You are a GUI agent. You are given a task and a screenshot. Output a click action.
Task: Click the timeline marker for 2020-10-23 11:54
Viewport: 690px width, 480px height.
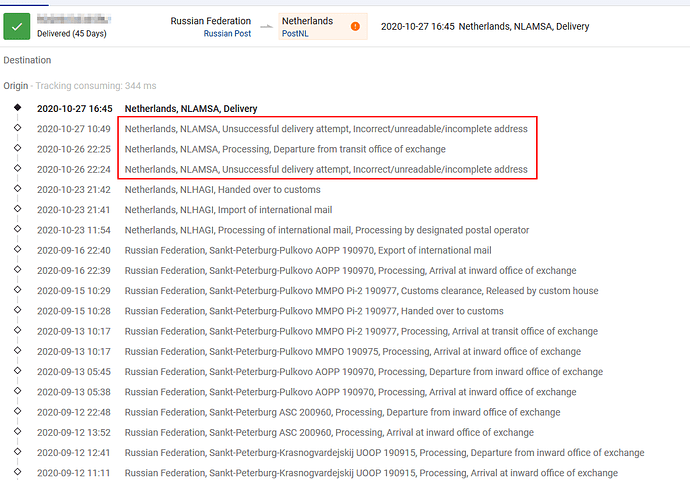coord(18,229)
